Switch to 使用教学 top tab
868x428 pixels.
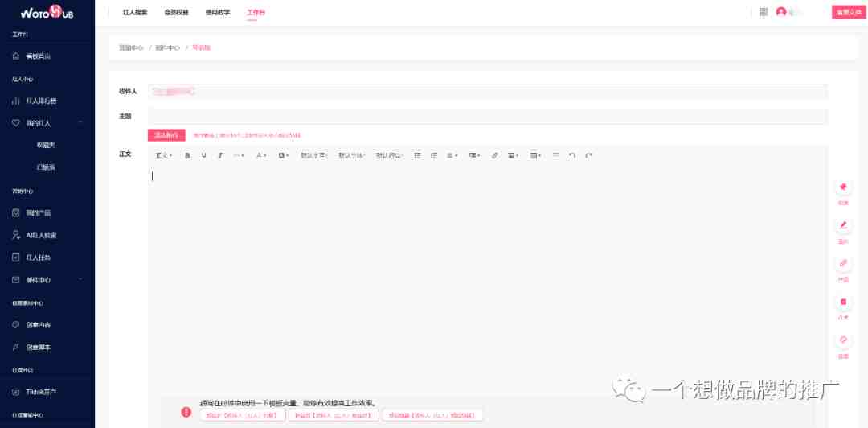(218, 12)
